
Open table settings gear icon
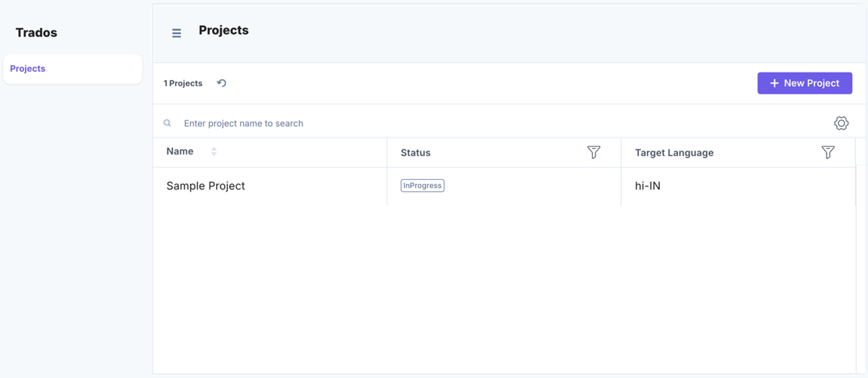click(841, 123)
